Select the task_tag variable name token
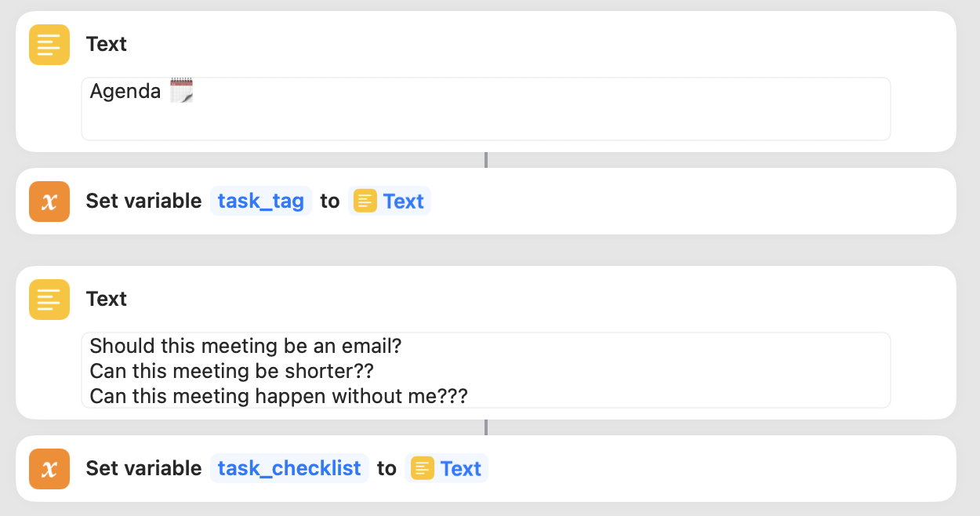 260,201
